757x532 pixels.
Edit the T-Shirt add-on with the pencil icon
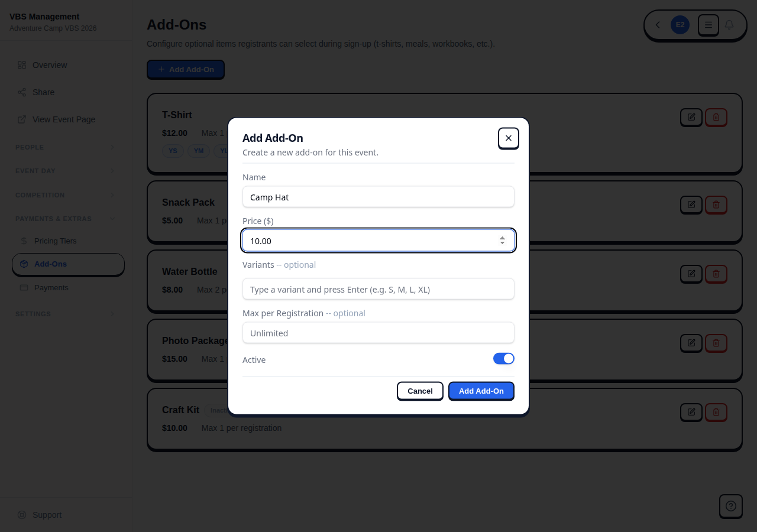pos(691,117)
